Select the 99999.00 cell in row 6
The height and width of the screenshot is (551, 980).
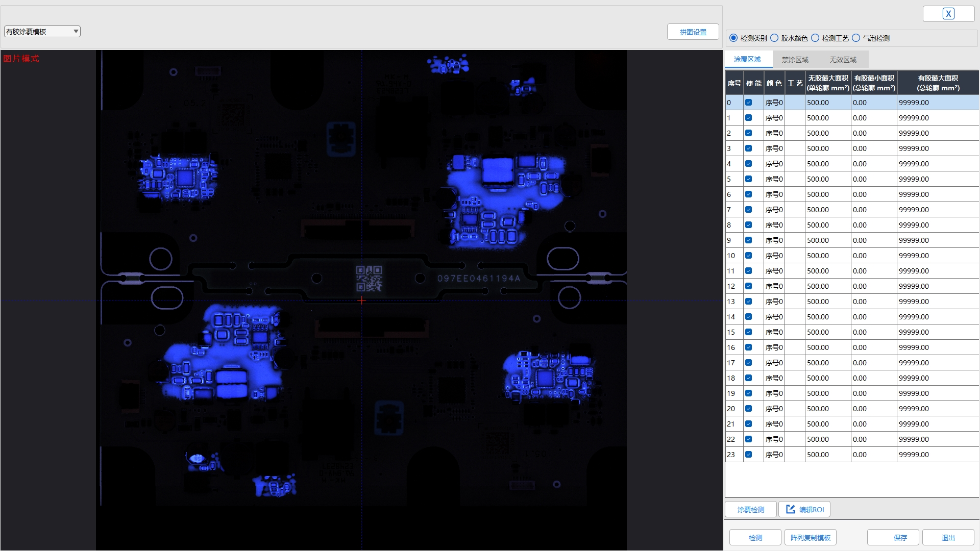[x=938, y=194]
